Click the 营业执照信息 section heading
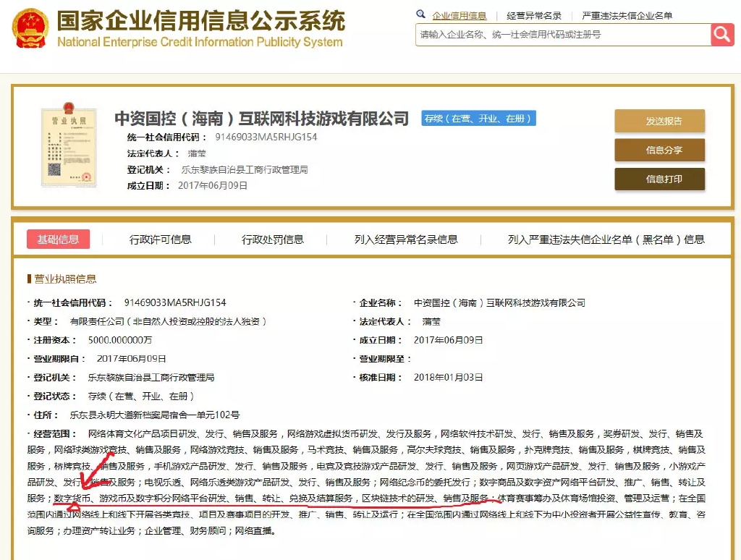741x560 pixels. [65, 279]
